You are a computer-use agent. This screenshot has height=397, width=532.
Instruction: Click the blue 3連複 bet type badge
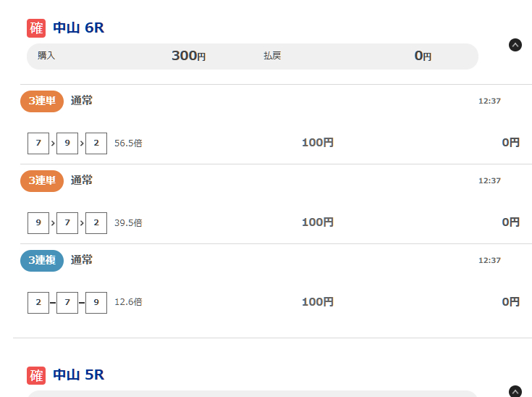click(x=42, y=260)
